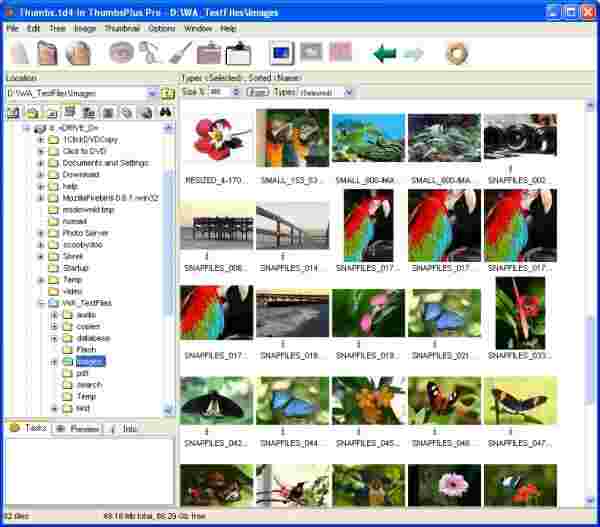
Task: Click the clipboard icon in toolbar
Action: click(238, 52)
